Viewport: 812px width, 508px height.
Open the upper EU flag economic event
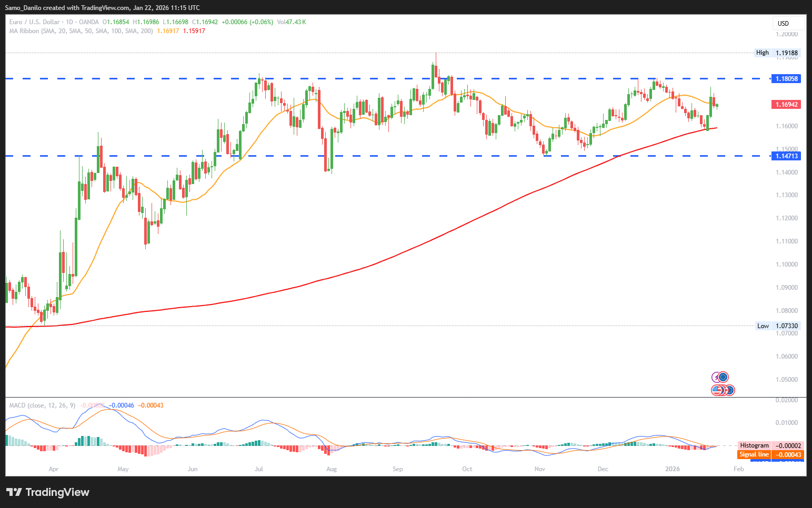(724, 377)
